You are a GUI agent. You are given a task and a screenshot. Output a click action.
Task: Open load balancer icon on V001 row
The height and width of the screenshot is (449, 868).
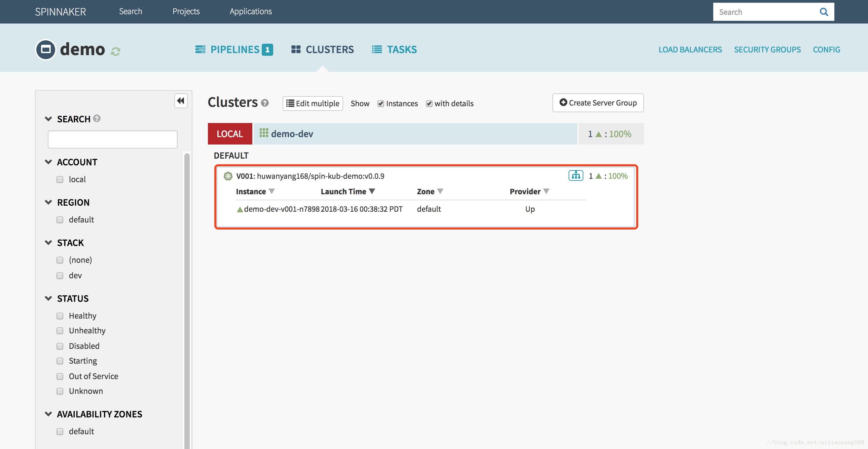(576, 175)
